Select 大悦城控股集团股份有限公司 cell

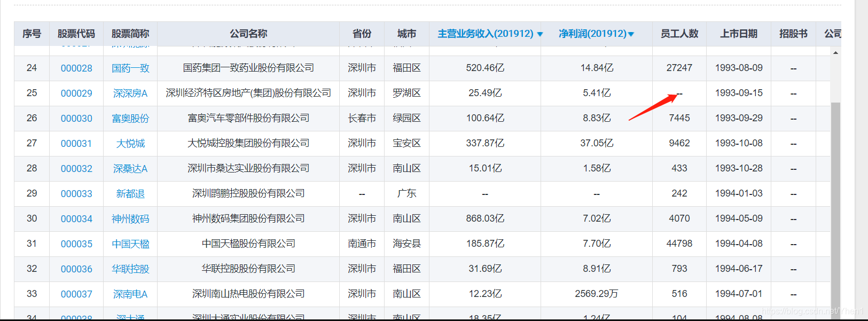(248, 144)
